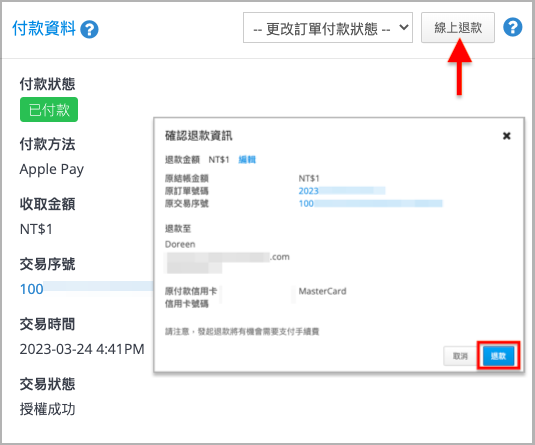Click the 線上退款 button
The height and width of the screenshot is (445, 535).
click(x=458, y=28)
